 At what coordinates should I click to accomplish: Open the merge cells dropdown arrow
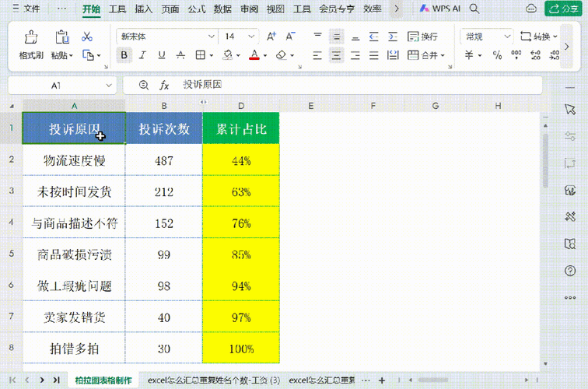(443, 55)
